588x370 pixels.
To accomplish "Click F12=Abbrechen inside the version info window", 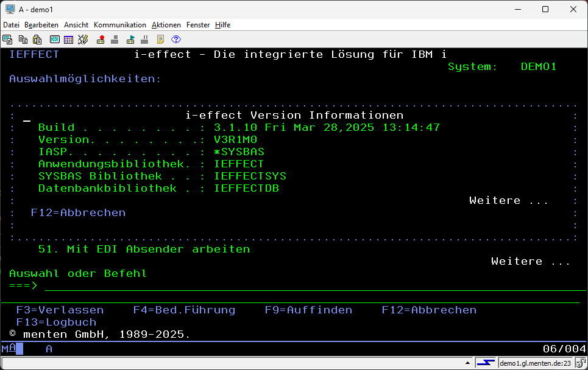I will pyautogui.click(x=78, y=213).
